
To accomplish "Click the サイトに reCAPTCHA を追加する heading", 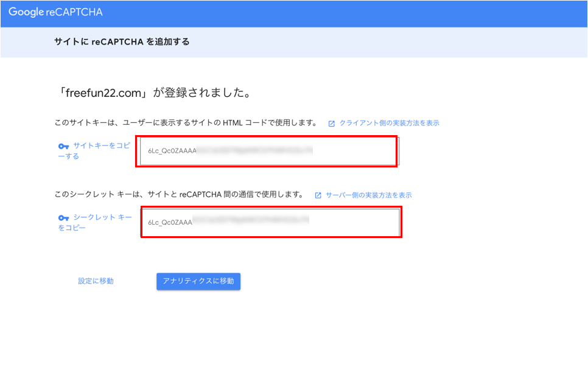I will click(x=122, y=41).
